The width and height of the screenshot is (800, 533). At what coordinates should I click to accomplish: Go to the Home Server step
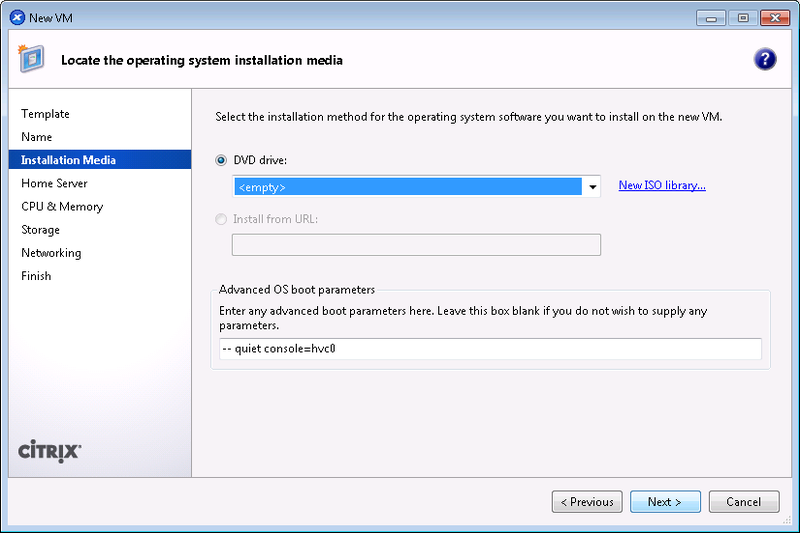tap(55, 183)
